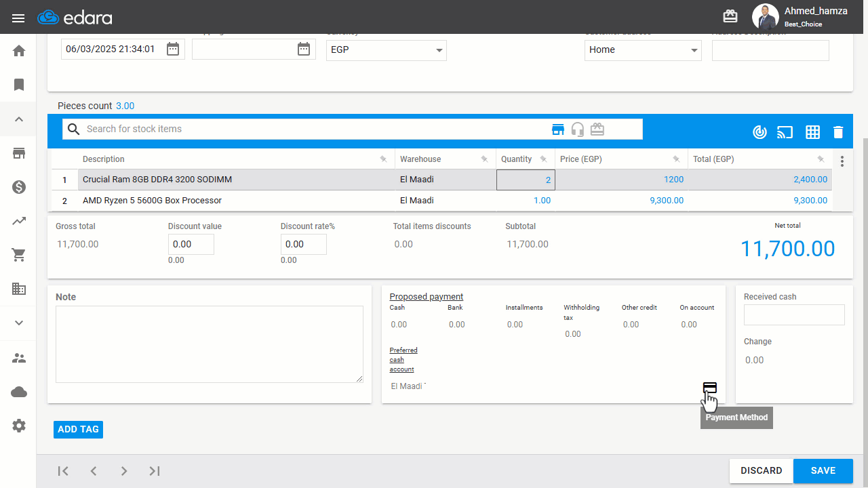Click into the Note text area
Image resolution: width=868 pixels, height=488 pixels.
tap(210, 344)
